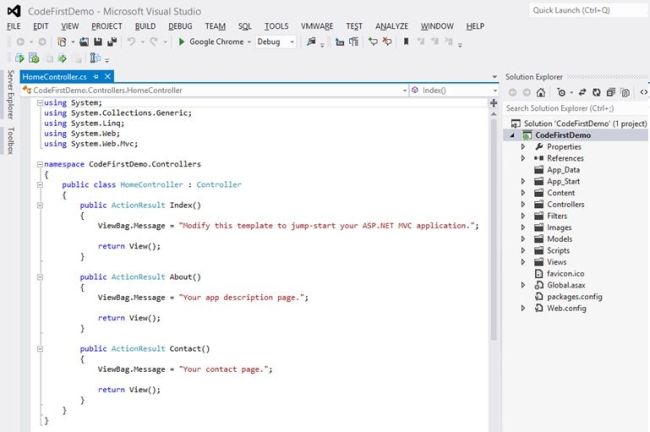Click the Comment out selected lines icon
650x432 pixels.
373,41
